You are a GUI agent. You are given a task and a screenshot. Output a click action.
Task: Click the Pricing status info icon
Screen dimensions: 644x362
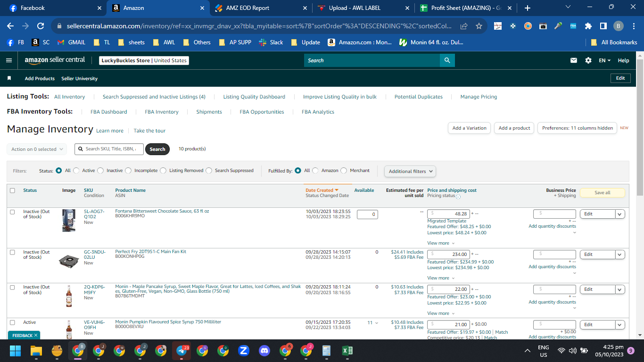point(458,197)
